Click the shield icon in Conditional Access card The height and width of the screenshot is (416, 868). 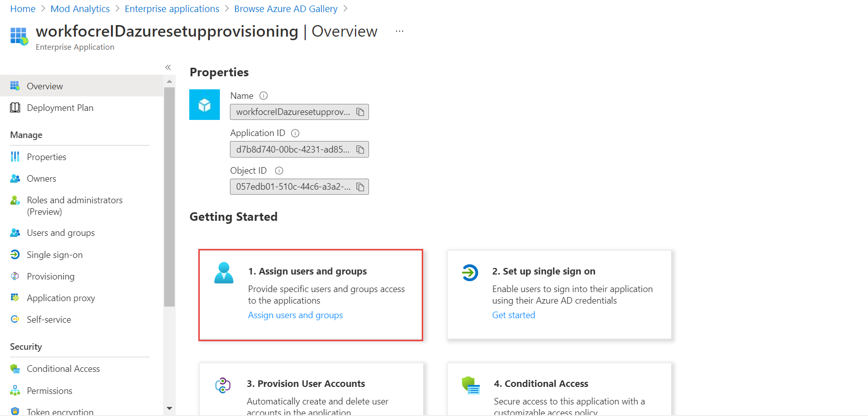pyautogui.click(x=471, y=385)
